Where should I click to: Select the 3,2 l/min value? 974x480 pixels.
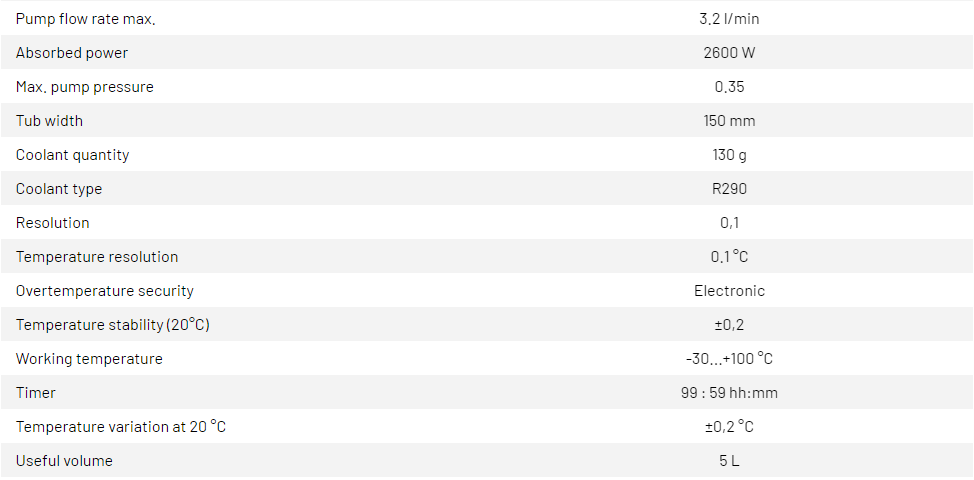[729, 19]
